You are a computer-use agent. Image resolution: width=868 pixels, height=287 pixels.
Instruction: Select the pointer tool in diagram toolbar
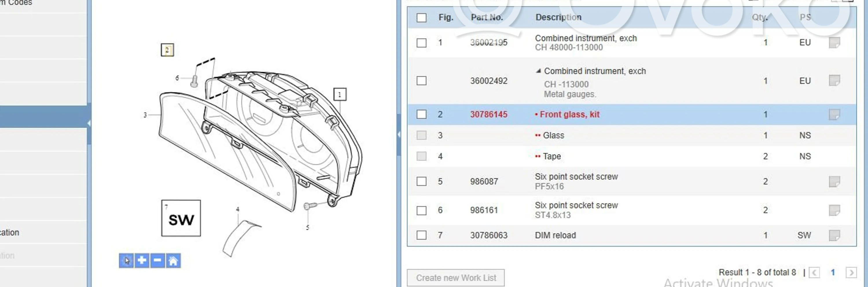click(126, 261)
